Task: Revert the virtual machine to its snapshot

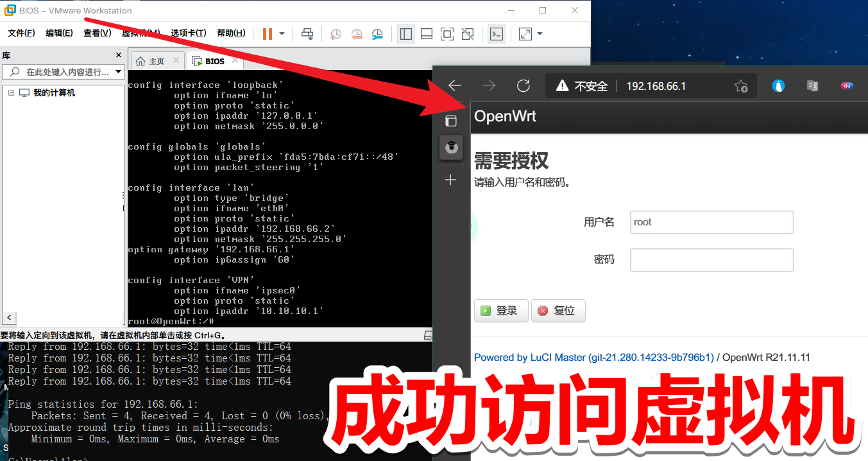Action: [357, 34]
